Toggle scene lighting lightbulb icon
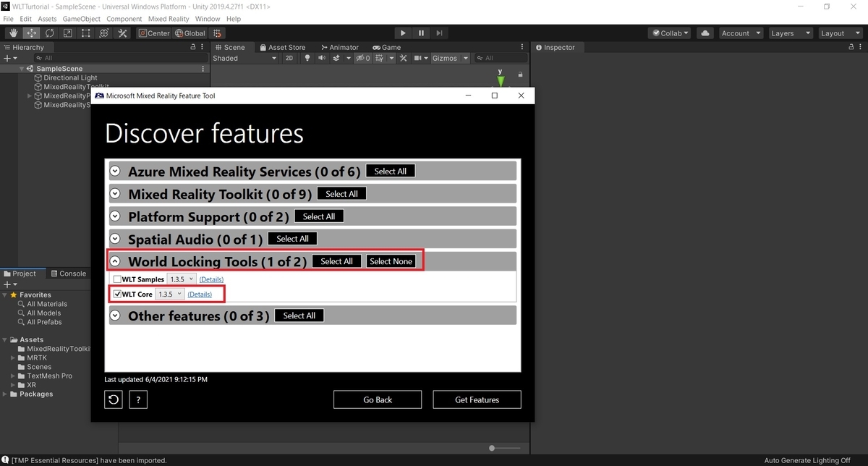This screenshot has height=466, width=868. point(307,58)
